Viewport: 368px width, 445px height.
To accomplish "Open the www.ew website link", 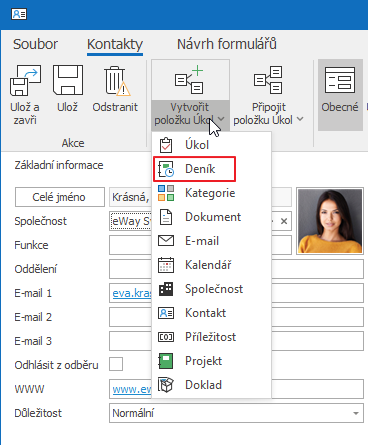I will point(132,389).
